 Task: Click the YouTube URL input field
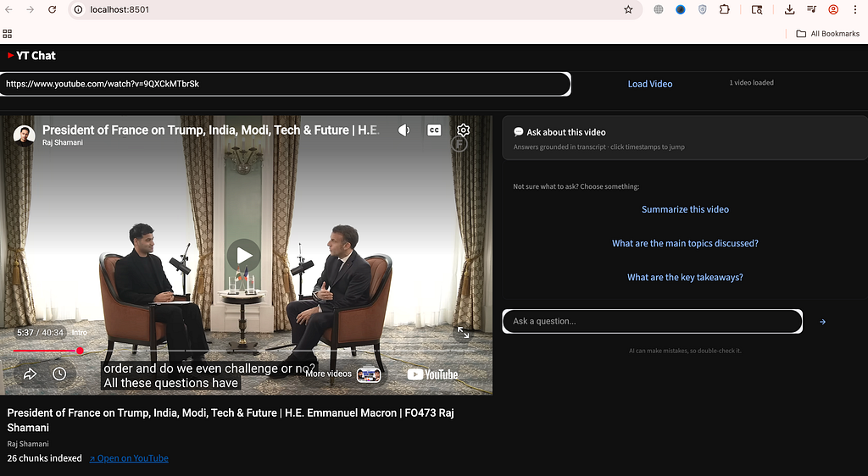pos(285,84)
